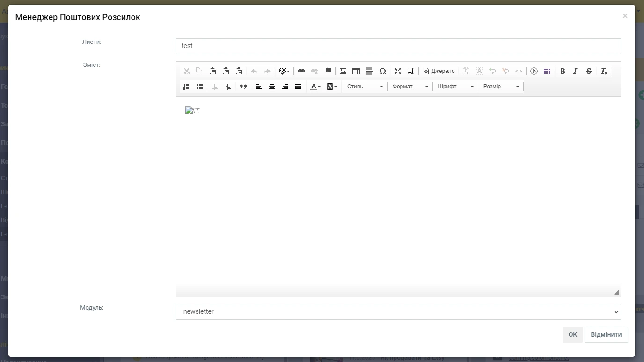Insert an image using the Image icon
The width and height of the screenshot is (644, 362).
coord(343,71)
